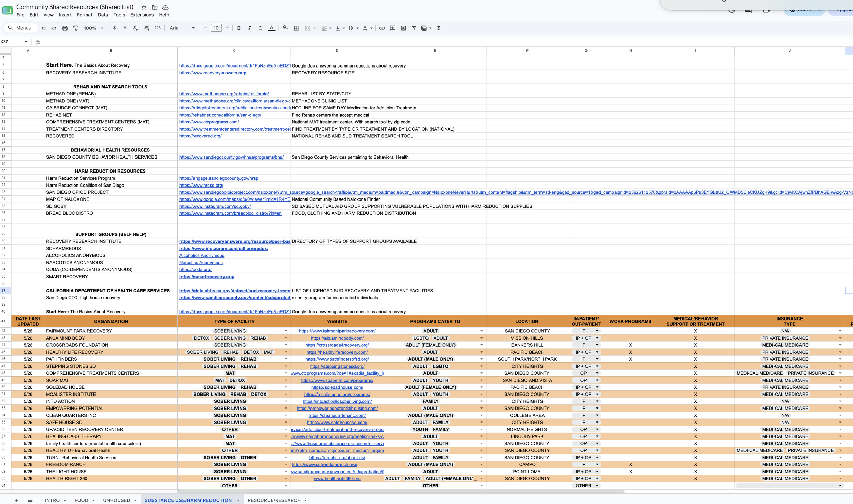Screen dimensions: 853x504
Task: Open the All sheets list icon
Action: pos(30,500)
